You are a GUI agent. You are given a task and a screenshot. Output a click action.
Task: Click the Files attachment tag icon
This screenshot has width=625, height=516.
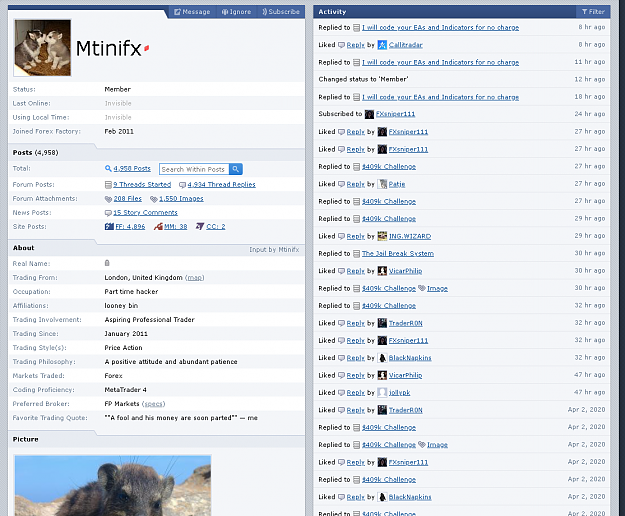[x=108, y=199]
